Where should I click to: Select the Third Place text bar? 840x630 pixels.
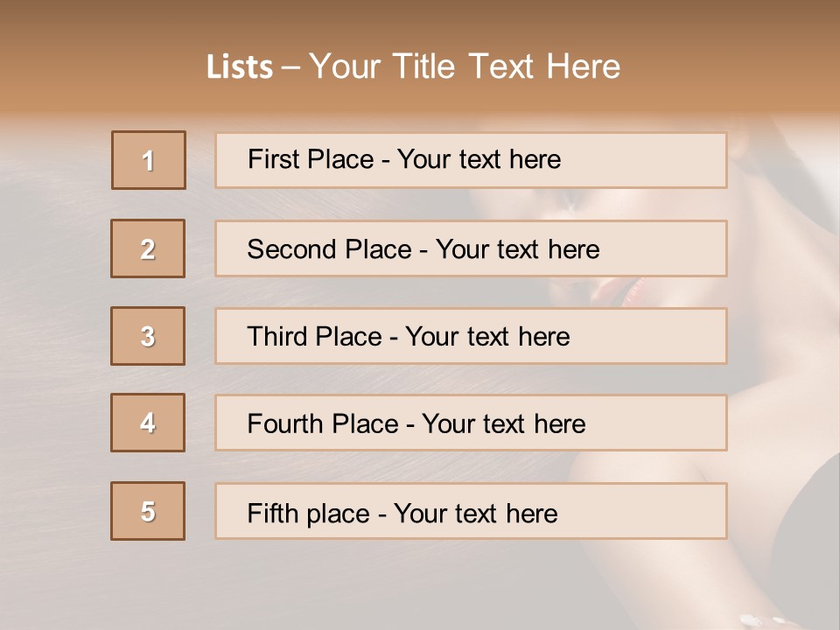(471, 336)
